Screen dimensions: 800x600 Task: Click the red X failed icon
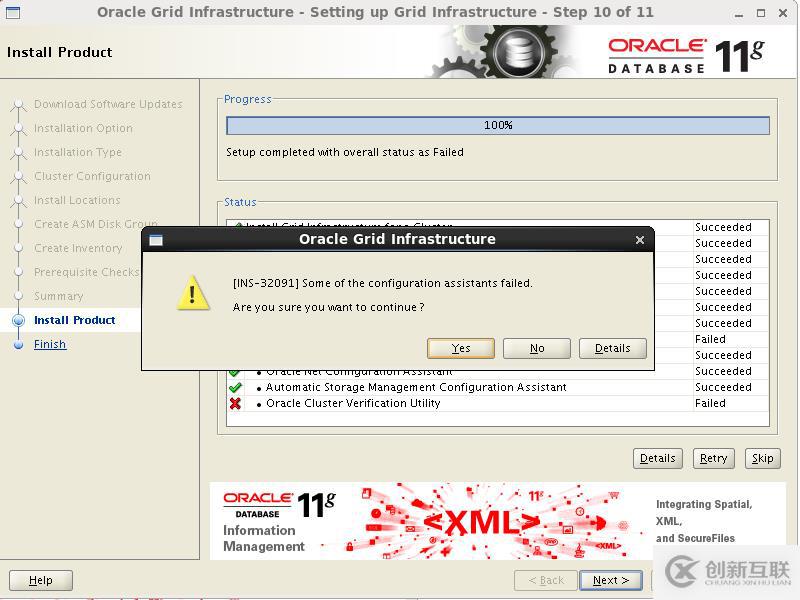click(x=235, y=404)
